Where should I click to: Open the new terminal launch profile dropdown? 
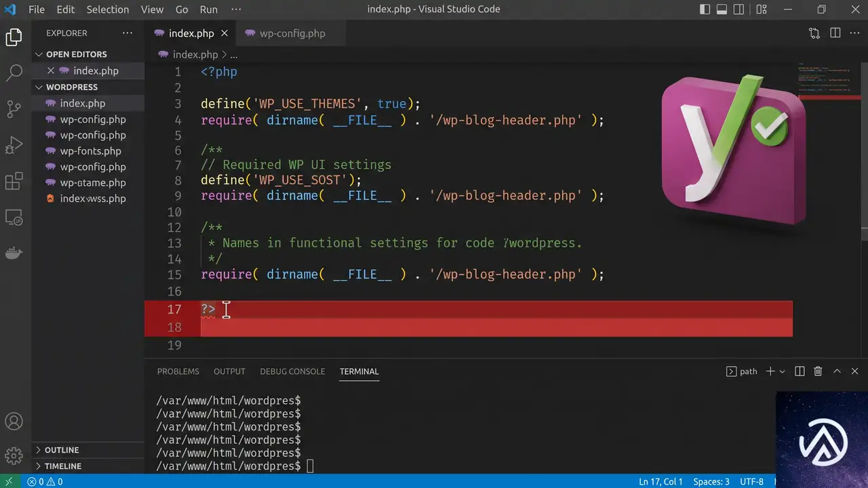(x=783, y=371)
